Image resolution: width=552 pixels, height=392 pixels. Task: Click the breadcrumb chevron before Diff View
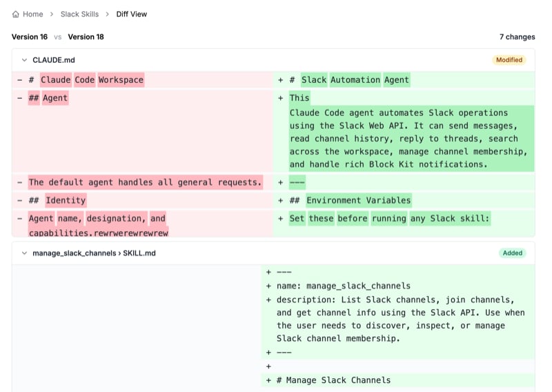[108, 14]
